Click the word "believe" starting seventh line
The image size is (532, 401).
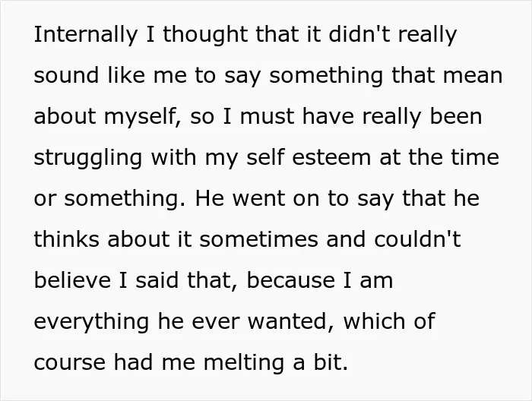(x=72, y=280)
